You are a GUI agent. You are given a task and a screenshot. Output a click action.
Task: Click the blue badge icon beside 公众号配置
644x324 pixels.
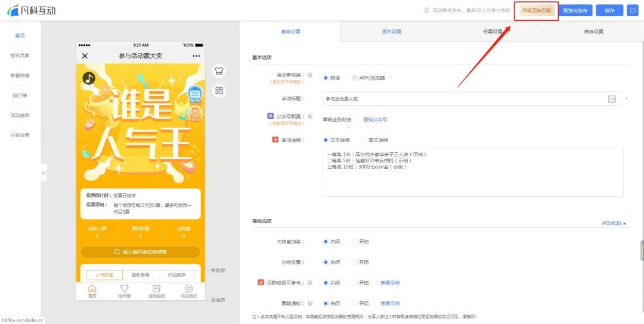point(270,116)
